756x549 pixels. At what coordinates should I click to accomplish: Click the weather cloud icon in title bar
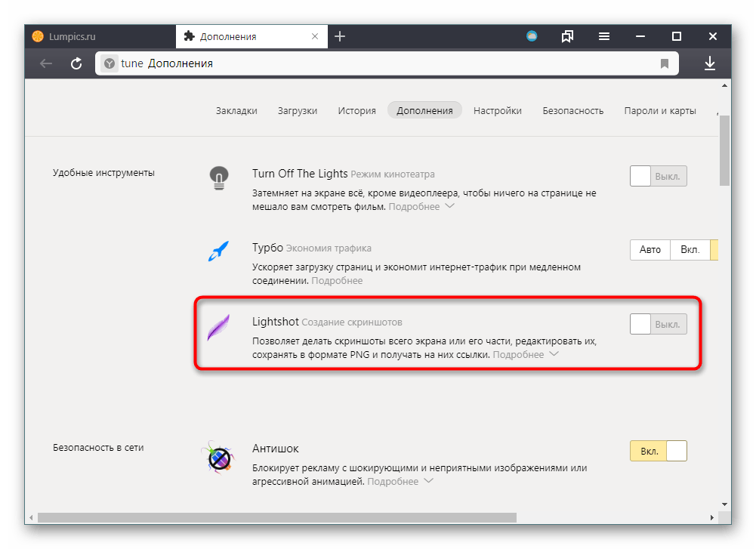click(x=532, y=36)
